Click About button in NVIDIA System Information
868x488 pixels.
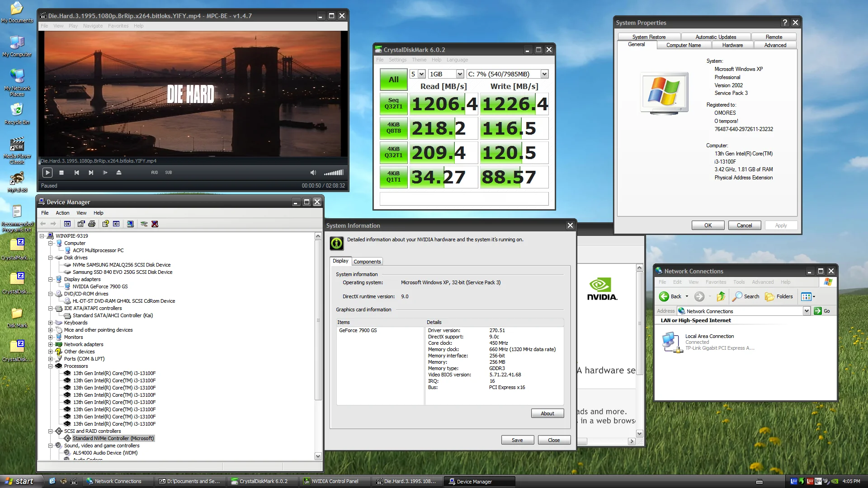coord(547,413)
